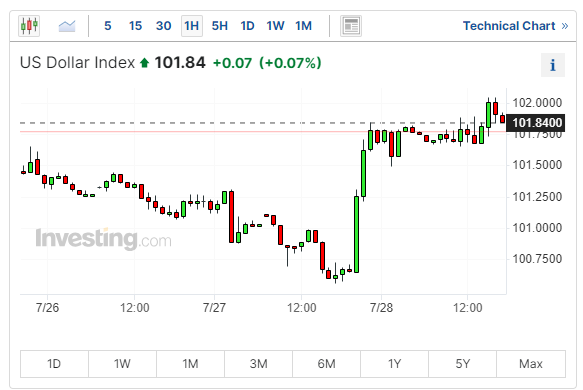Choose the Max range button
Viewport: 583px width, 390px height.
pos(531,364)
